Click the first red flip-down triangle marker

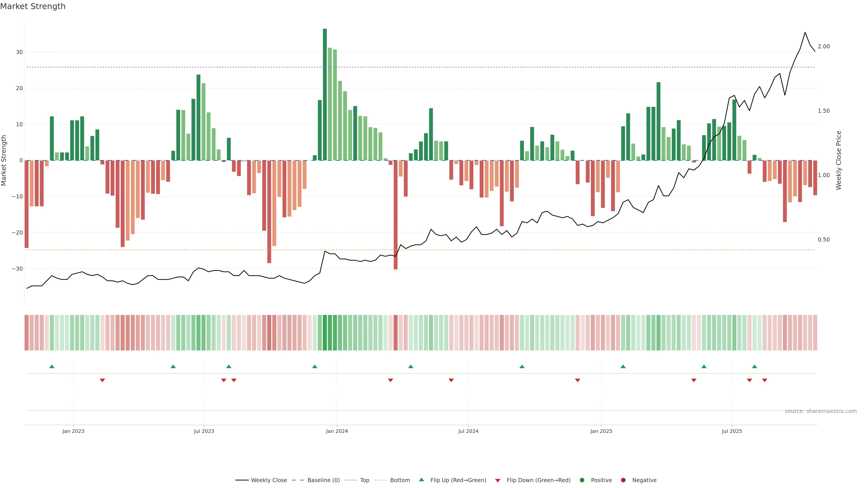click(x=102, y=380)
